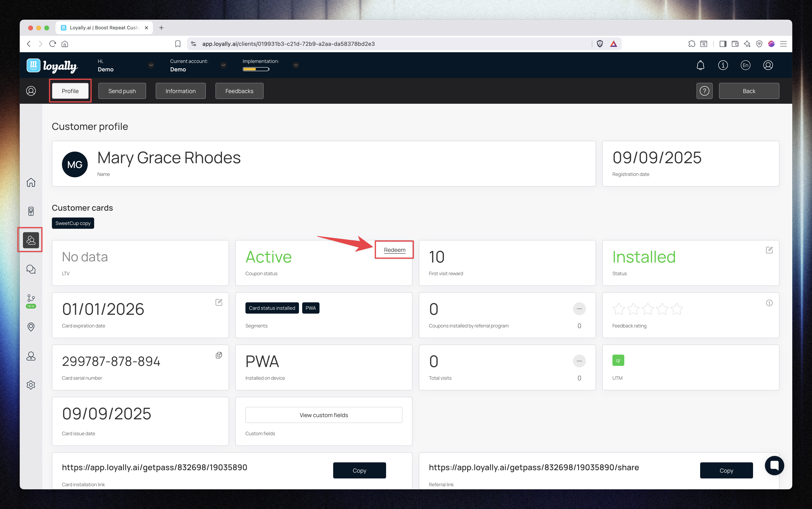The height and width of the screenshot is (509, 812).
Task: Open the notifications bell icon
Action: tap(700, 65)
